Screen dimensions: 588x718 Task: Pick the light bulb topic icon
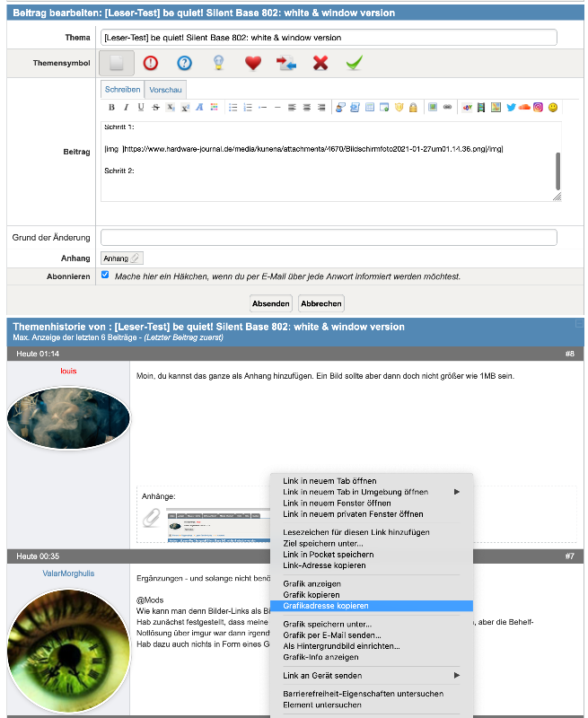click(x=218, y=63)
